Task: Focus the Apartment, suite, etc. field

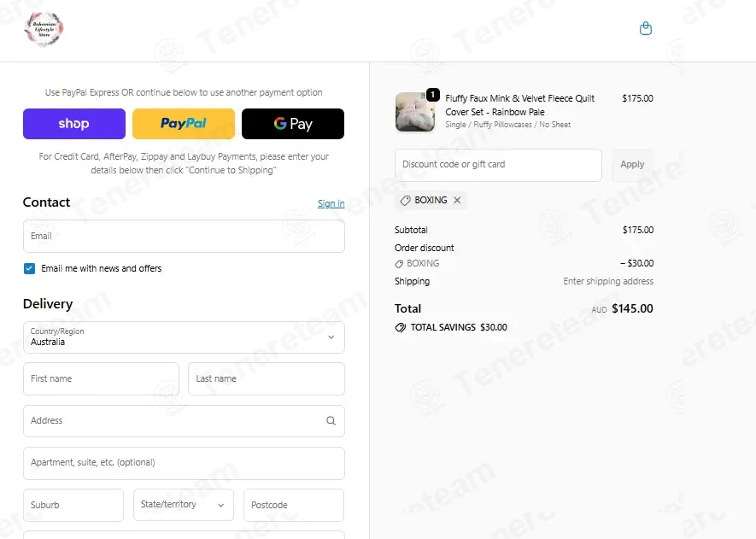Action: [x=184, y=463]
